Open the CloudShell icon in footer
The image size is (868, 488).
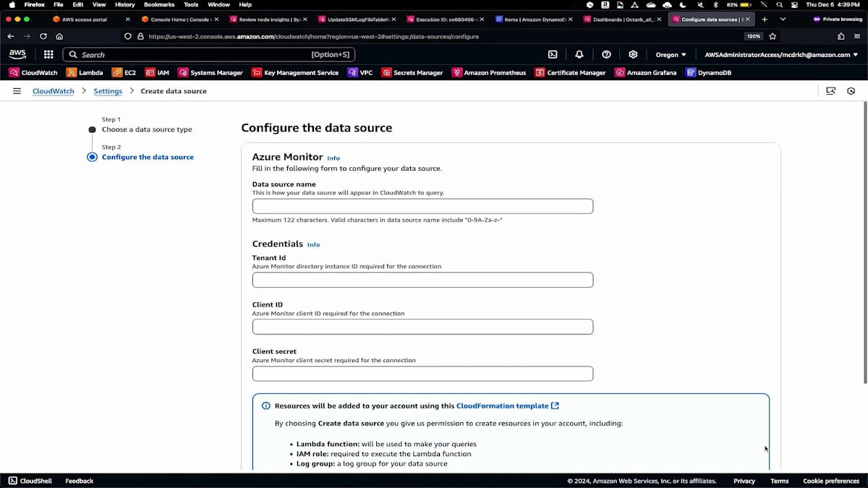30,481
